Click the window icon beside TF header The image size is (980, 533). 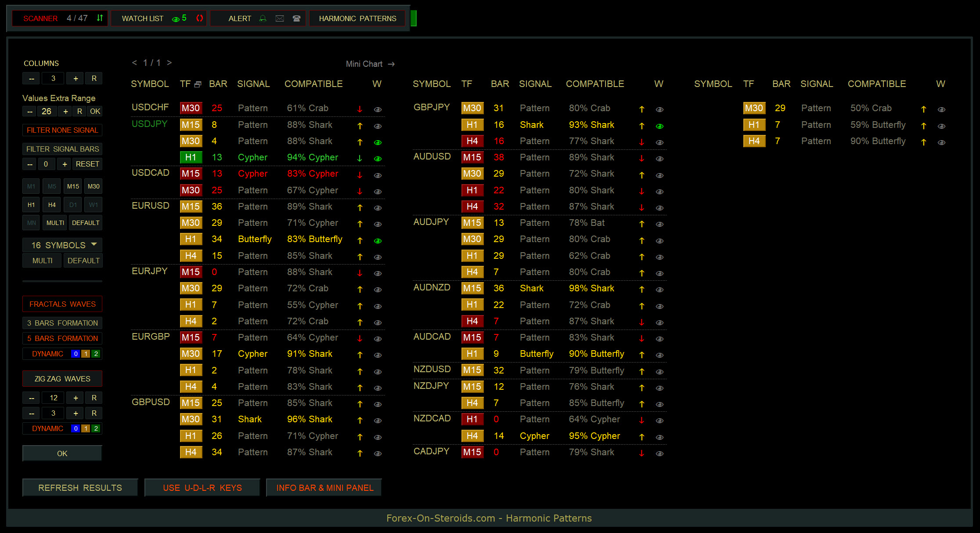(198, 84)
